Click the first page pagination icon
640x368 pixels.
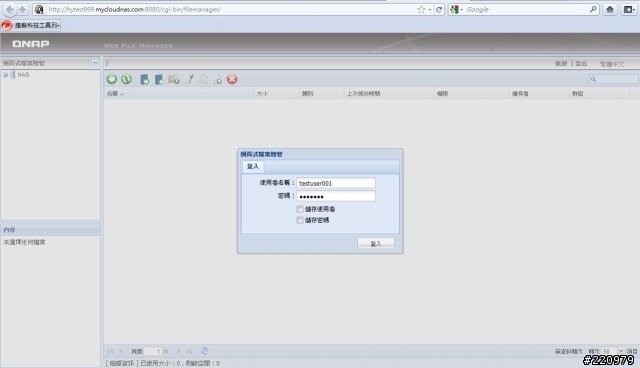110,351
